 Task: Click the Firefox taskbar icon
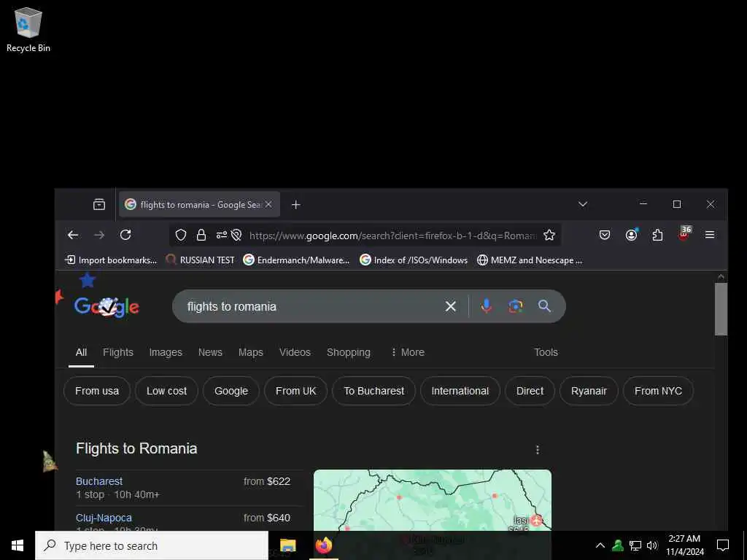324,545
